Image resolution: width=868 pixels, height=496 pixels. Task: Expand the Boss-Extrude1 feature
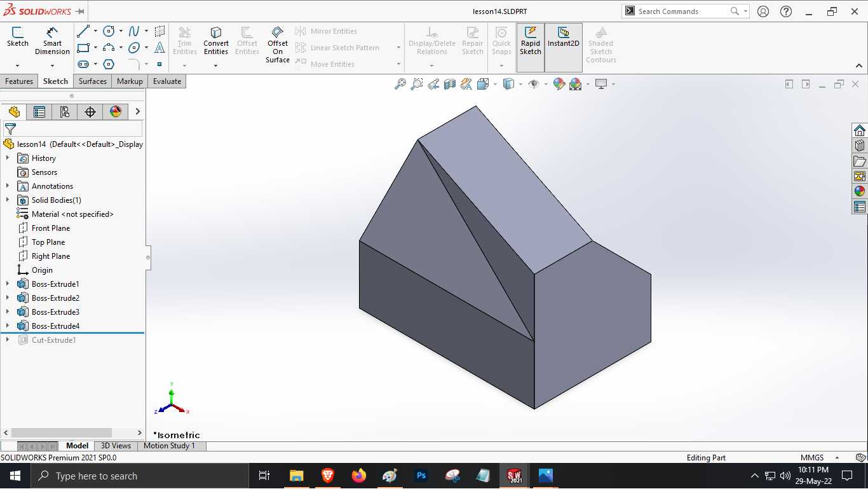point(8,284)
